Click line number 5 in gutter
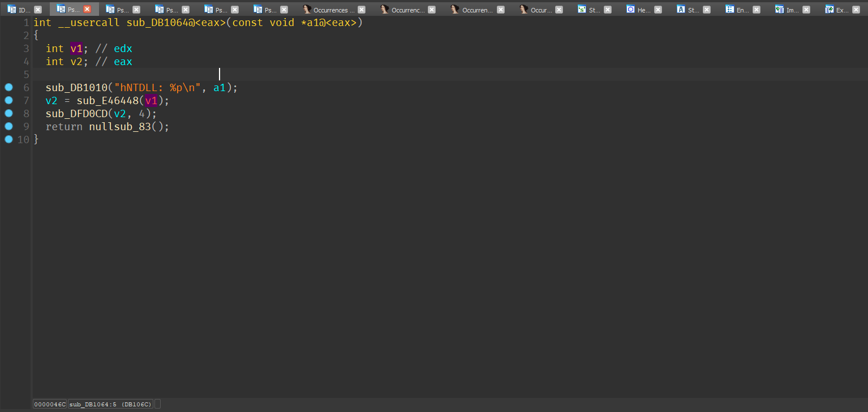Viewport: 868px width, 412px height. [26, 75]
